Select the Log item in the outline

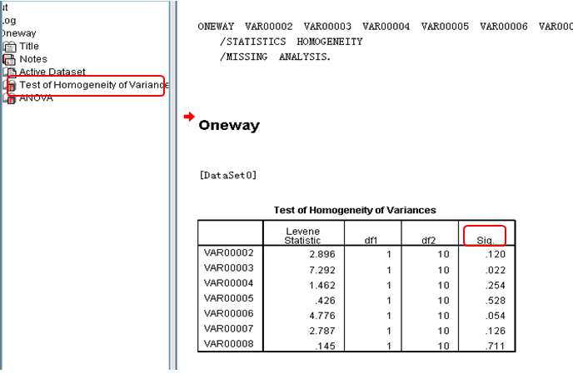coord(8,20)
